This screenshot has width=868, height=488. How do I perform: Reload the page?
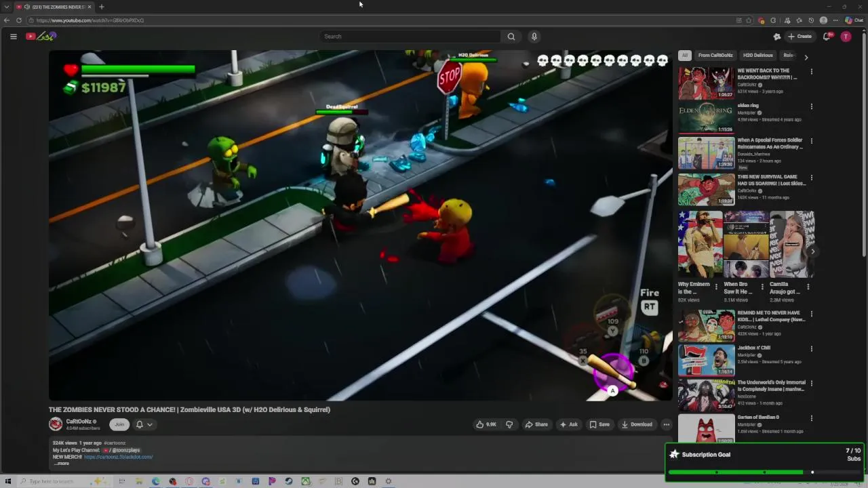[19, 20]
